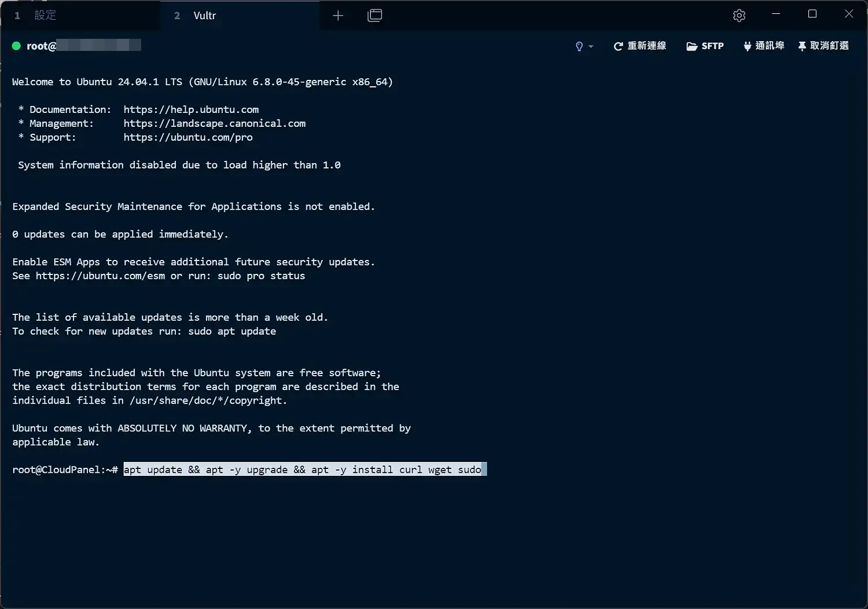868x609 pixels.
Task: Maximize the terminal window
Action: pyautogui.click(x=812, y=14)
